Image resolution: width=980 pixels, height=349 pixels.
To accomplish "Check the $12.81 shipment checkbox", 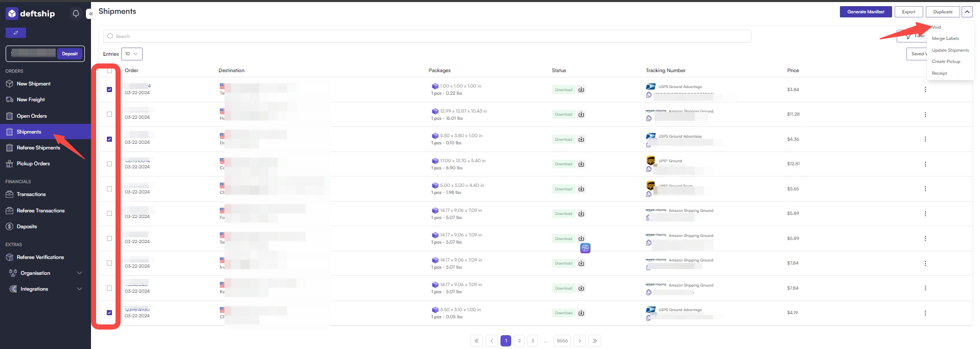I will tap(109, 164).
